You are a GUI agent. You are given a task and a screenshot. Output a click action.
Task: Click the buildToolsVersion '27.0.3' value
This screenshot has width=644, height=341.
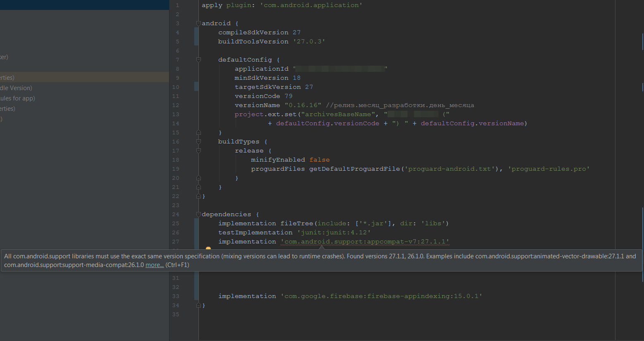pyautogui.click(x=309, y=41)
